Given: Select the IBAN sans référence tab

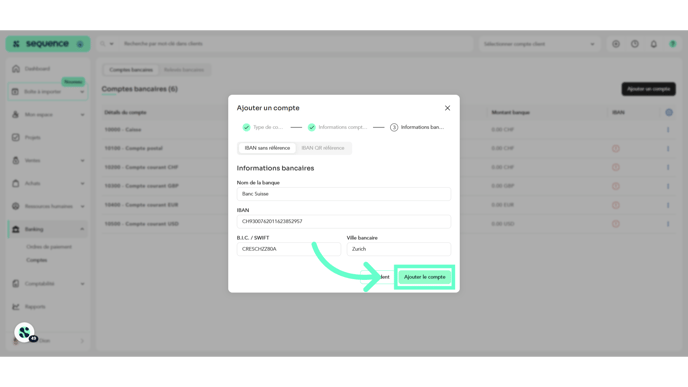Looking at the screenshot, I should (267, 148).
